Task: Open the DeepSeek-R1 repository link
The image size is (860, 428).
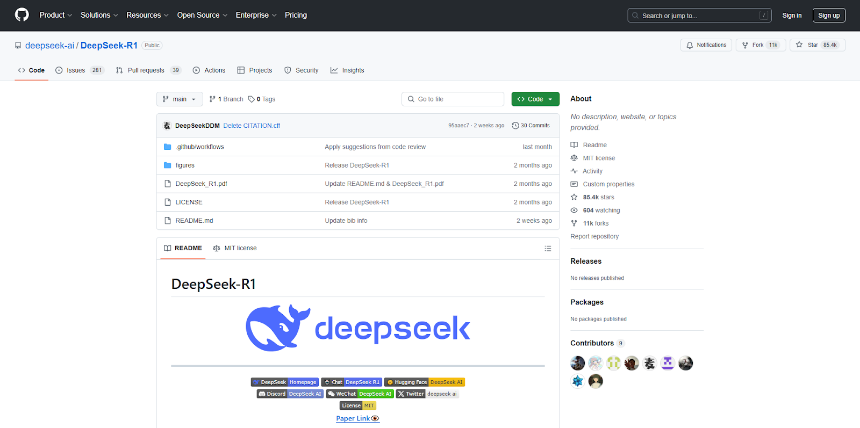Action: (109, 46)
